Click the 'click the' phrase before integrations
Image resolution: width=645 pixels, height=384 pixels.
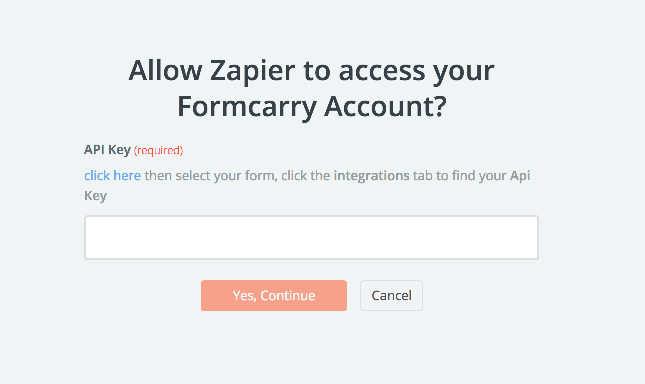tap(306, 176)
